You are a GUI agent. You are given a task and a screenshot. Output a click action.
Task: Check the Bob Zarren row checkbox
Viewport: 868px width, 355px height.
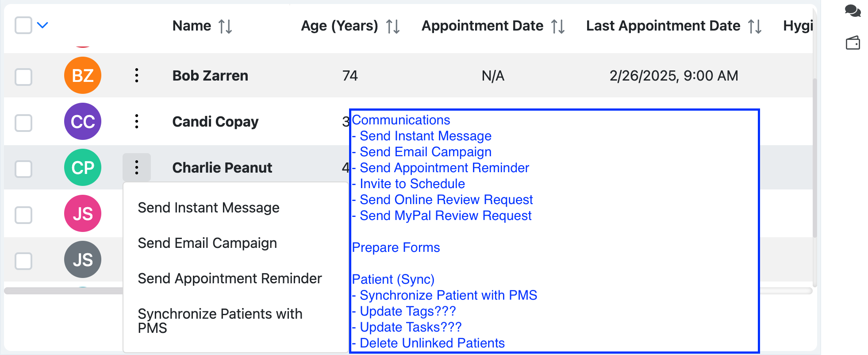pos(23,77)
